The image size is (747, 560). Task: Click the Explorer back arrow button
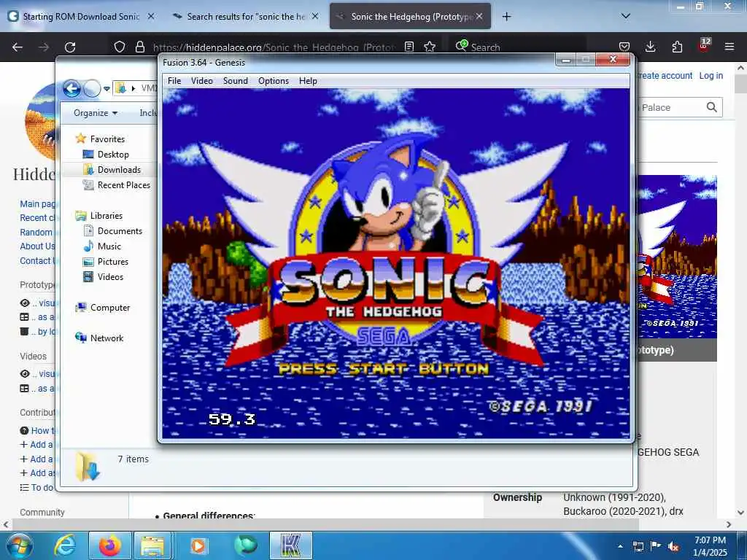[71, 88]
